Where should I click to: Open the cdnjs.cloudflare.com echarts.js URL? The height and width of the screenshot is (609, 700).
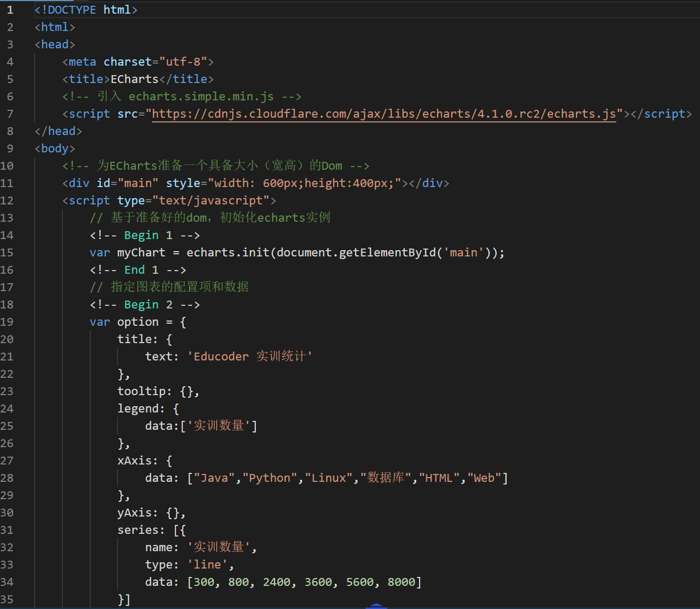384,114
